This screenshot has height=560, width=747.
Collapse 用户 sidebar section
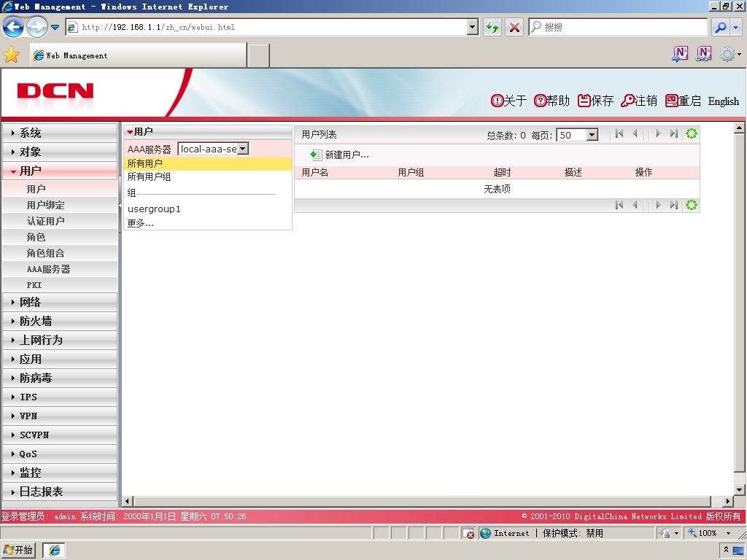[x=60, y=171]
